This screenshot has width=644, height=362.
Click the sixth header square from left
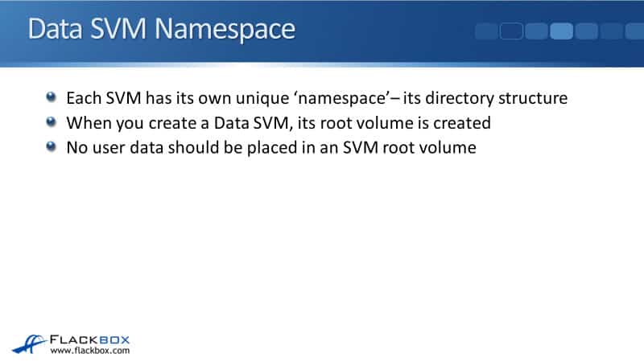pos(612,31)
